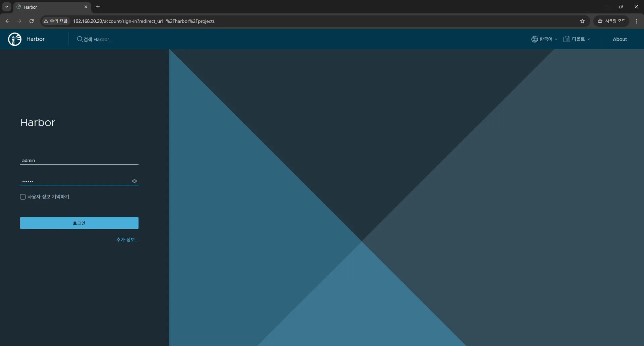The height and width of the screenshot is (346, 644).
Task: Click the globe icon beside 한국어
Action: click(534, 39)
